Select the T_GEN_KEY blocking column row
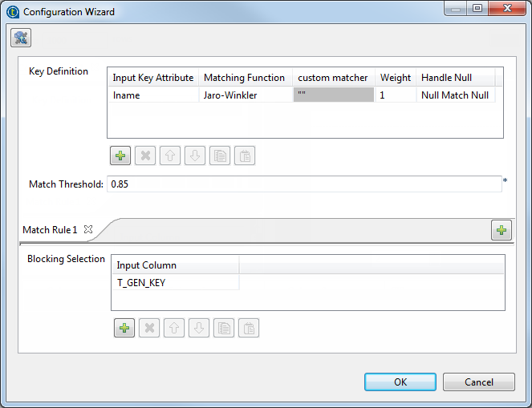The image size is (532, 408). tap(174, 281)
